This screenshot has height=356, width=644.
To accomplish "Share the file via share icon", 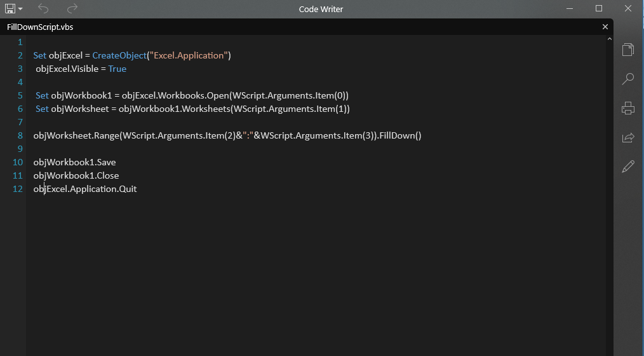I will coord(628,137).
